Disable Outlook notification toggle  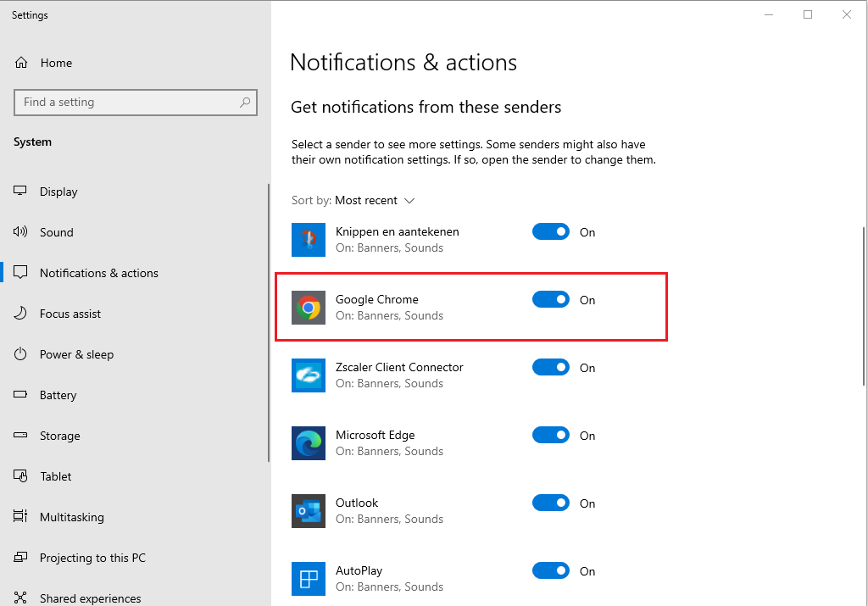coord(551,503)
